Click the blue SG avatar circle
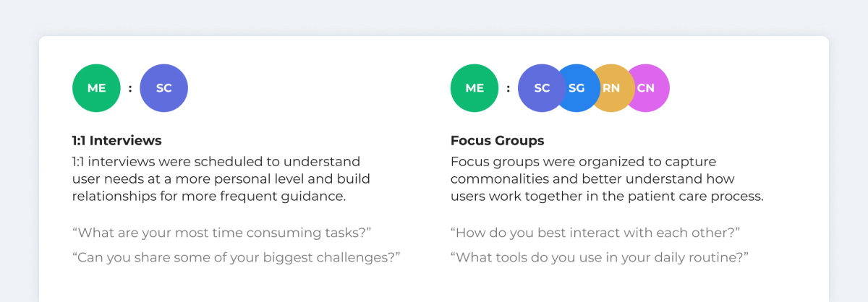868x302 pixels. click(577, 88)
